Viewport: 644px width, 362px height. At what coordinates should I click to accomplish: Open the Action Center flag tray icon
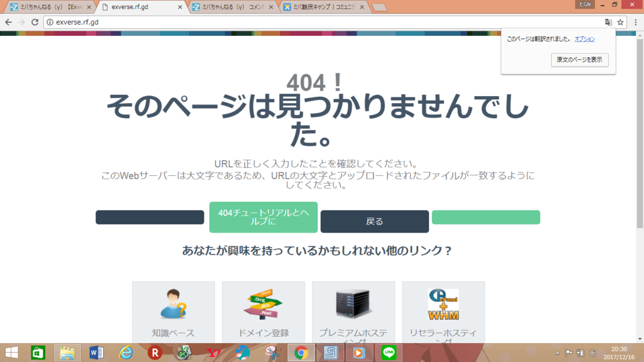(x=569, y=353)
